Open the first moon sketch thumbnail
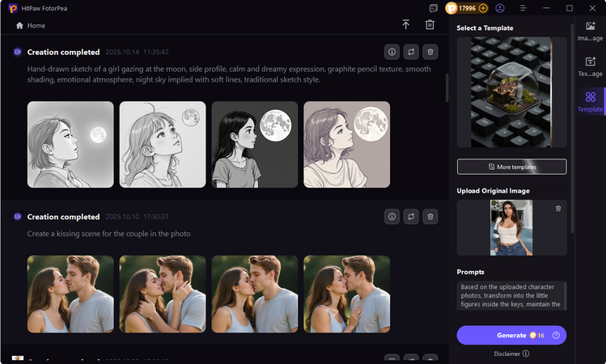 [x=70, y=144]
